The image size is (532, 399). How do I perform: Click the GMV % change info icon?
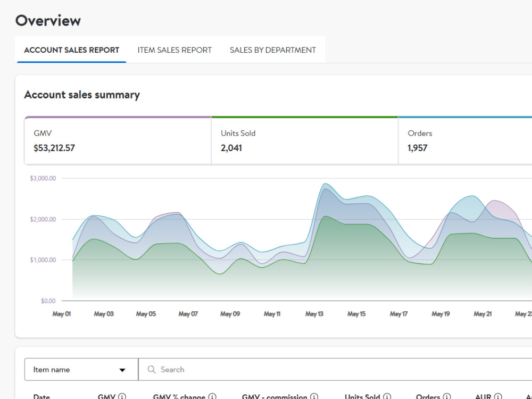click(x=212, y=396)
